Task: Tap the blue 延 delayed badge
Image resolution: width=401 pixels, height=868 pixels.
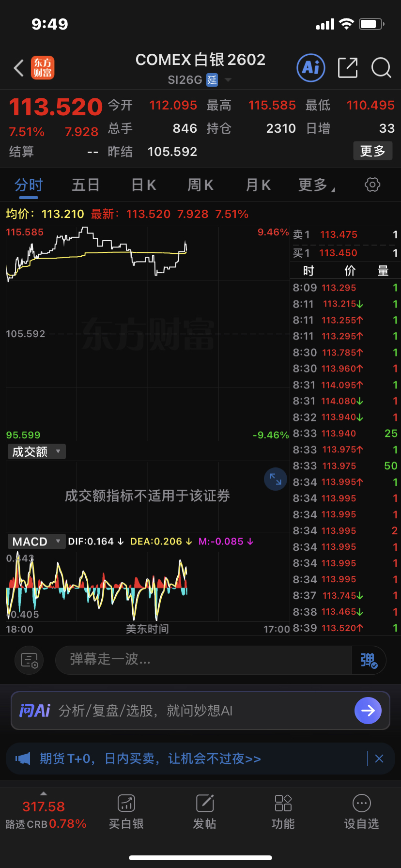Action: [x=212, y=80]
